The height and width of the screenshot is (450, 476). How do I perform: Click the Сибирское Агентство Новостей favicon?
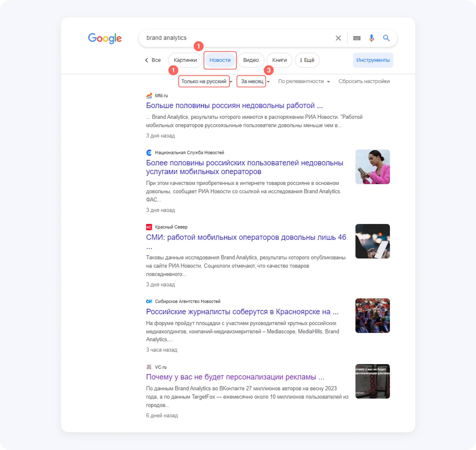point(149,301)
